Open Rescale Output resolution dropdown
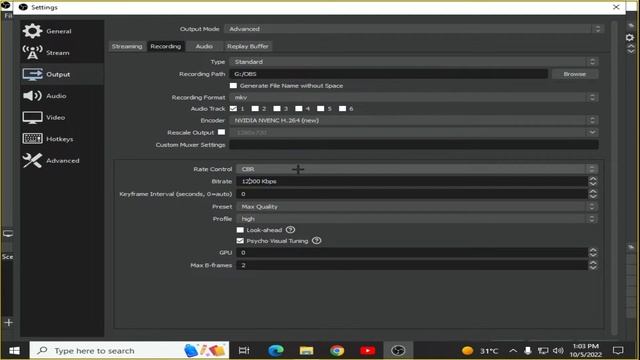This screenshot has height=360, width=640. [414, 132]
